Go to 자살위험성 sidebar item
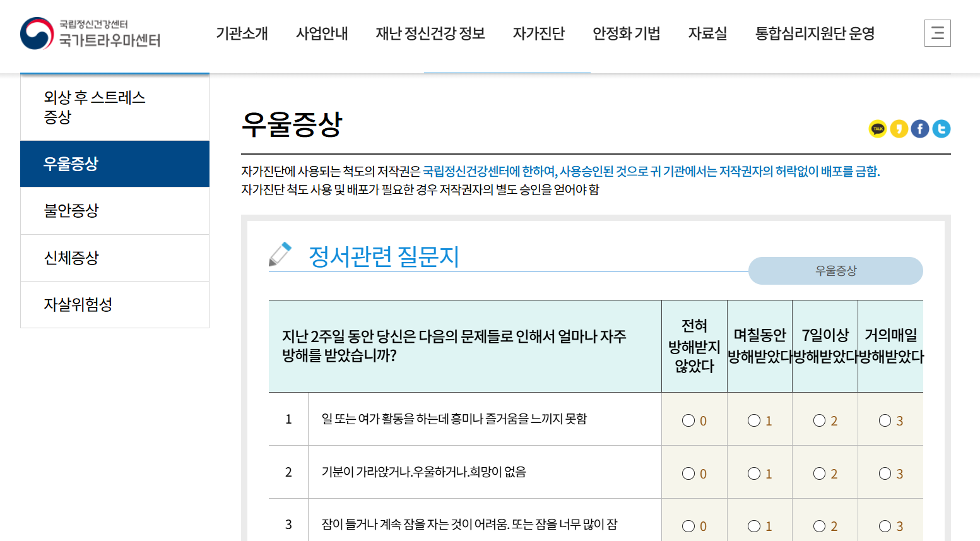The image size is (980, 541). click(115, 305)
